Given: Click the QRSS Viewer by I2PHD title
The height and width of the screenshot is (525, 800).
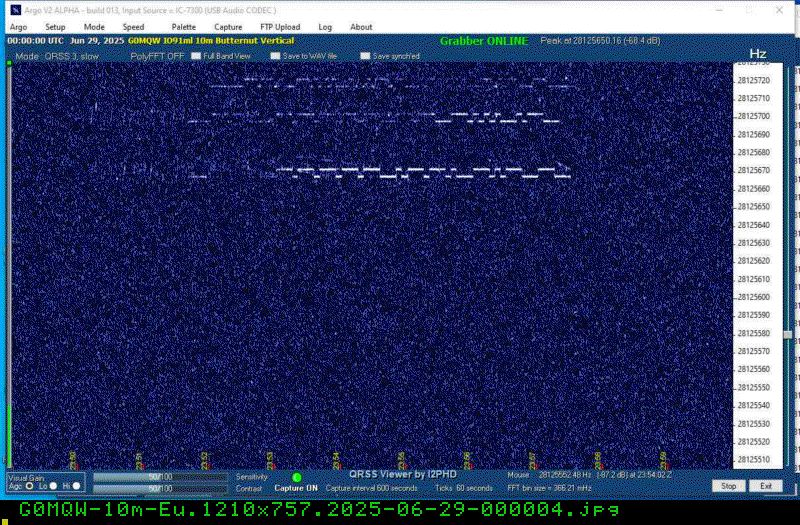Looking at the screenshot, I should pyautogui.click(x=403, y=474).
